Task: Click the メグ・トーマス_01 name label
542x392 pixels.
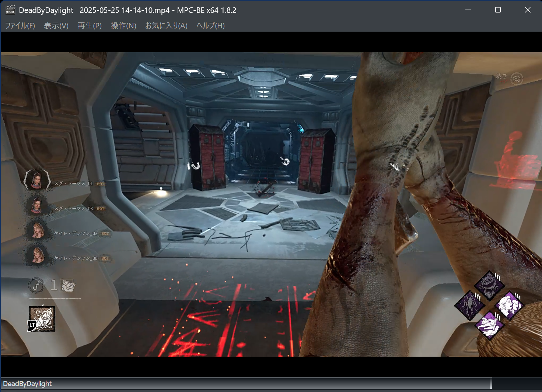Action: click(74, 183)
